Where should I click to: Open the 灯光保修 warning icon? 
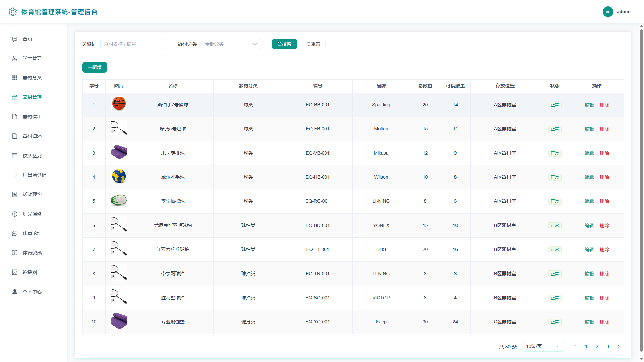[x=15, y=214]
